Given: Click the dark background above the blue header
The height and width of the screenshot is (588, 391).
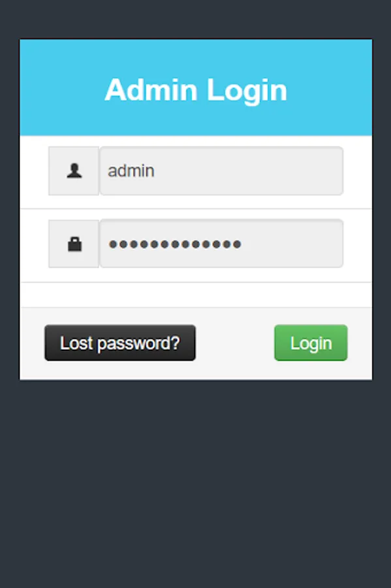Looking at the screenshot, I should pos(196,19).
